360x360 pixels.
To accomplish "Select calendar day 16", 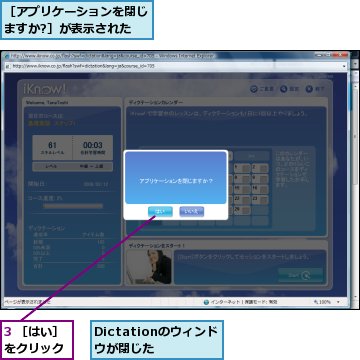I will click(260, 189).
